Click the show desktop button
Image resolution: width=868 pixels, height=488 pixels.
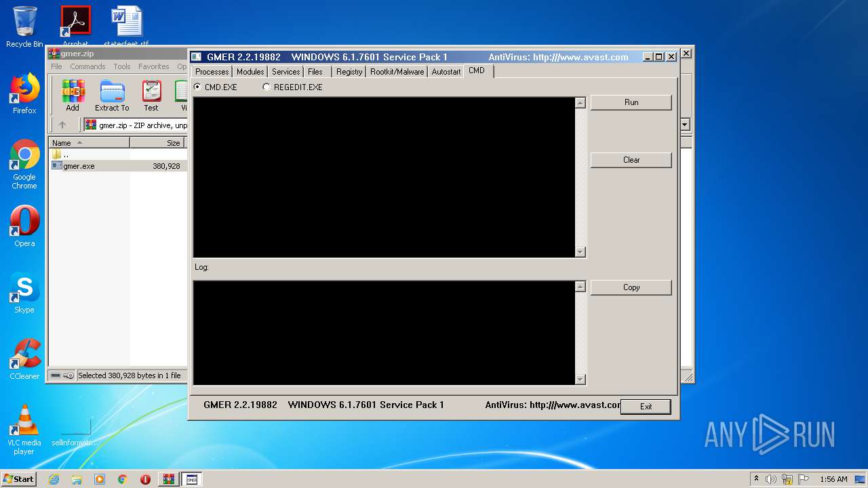coord(861,479)
